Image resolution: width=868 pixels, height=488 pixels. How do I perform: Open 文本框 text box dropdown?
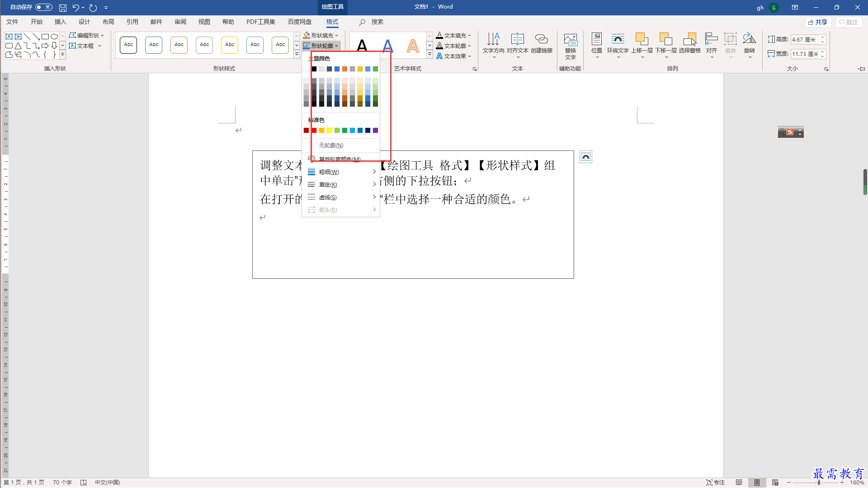85,46
